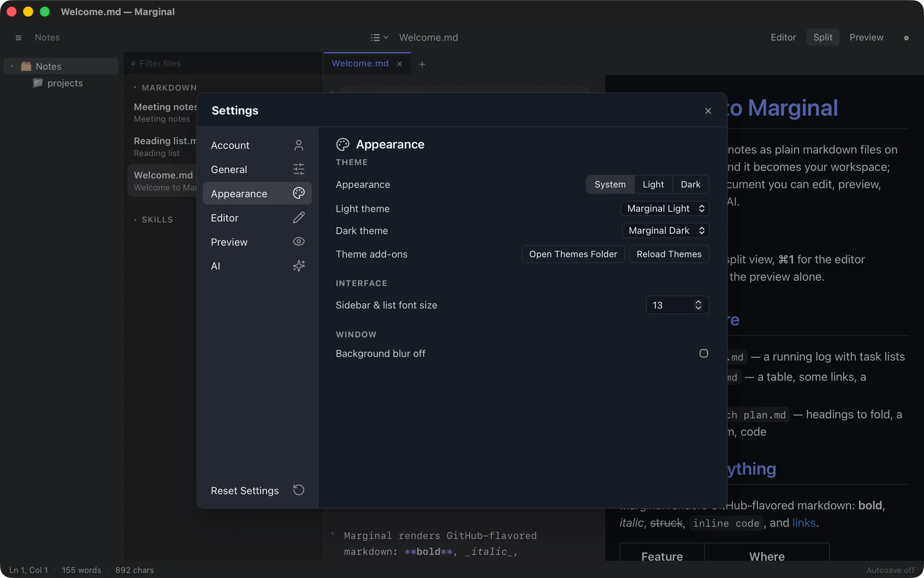This screenshot has height=578, width=924.
Task: Select System appearance mode
Action: click(610, 185)
